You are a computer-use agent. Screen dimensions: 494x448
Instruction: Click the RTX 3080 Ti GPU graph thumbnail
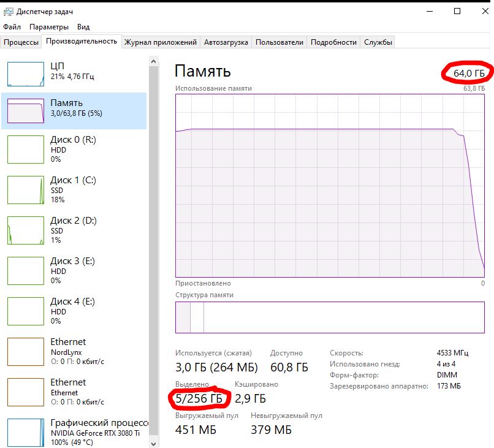(x=26, y=433)
